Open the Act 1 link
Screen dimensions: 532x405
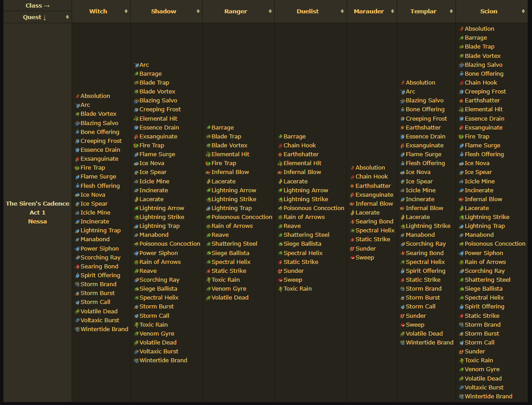tap(38, 212)
